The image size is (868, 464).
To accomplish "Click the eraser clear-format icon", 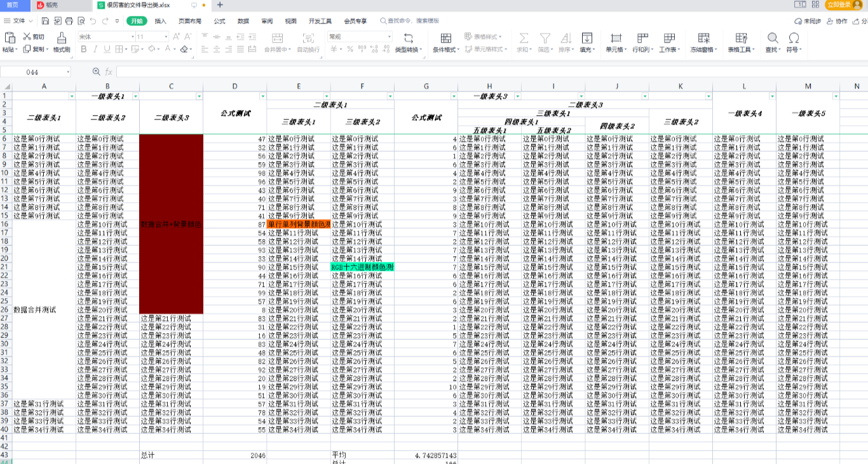I will pyautogui.click(x=184, y=49).
